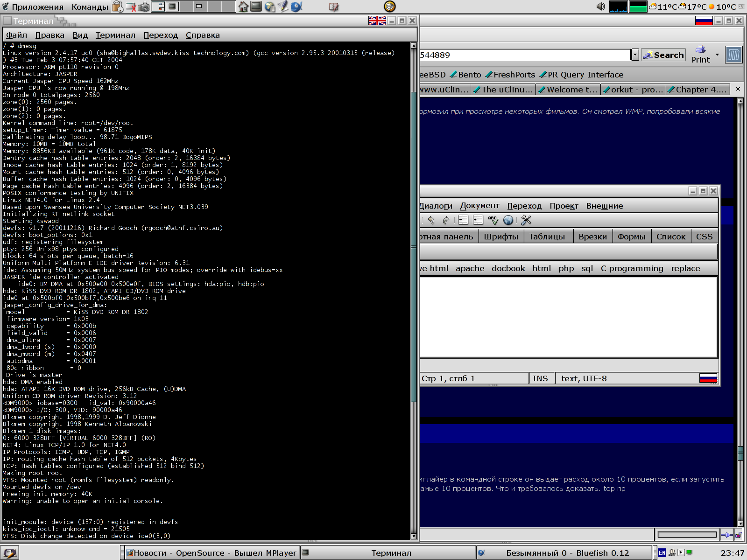Click the unindent icon in Bluefish toolbar
The image size is (747, 560).
tap(463, 220)
